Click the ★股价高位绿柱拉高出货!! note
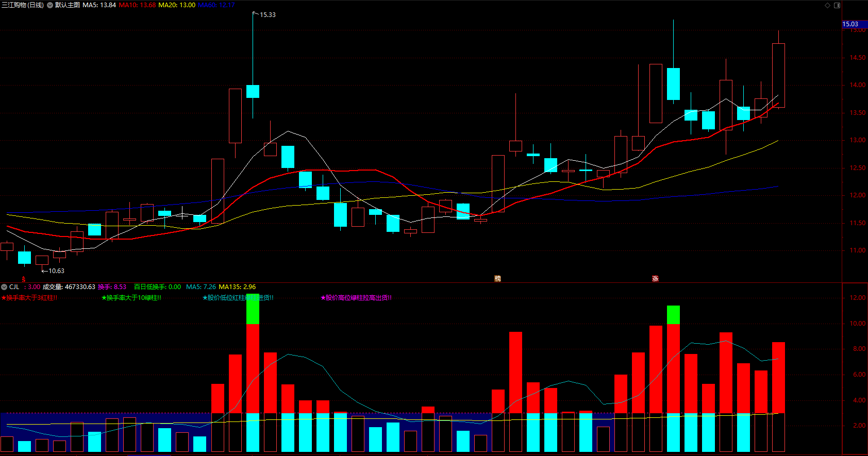The width and height of the screenshot is (868, 456). click(x=356, y=298)
